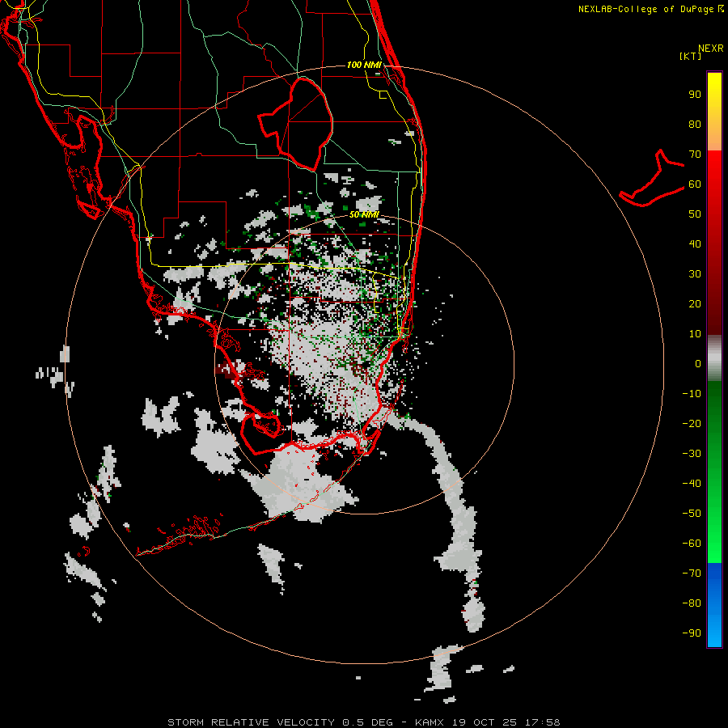Click the -70 value on velocity scale
This screenshot has height=728, width=728.
692,574
